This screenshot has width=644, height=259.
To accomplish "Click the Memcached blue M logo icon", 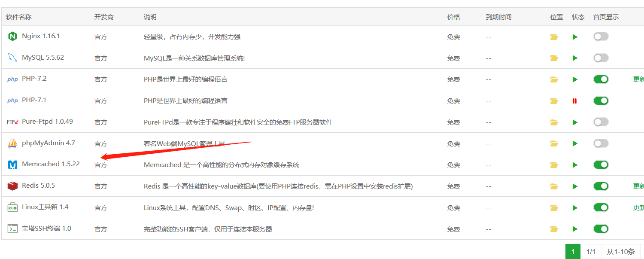I will pyautogui.click(x=12, y=165).
